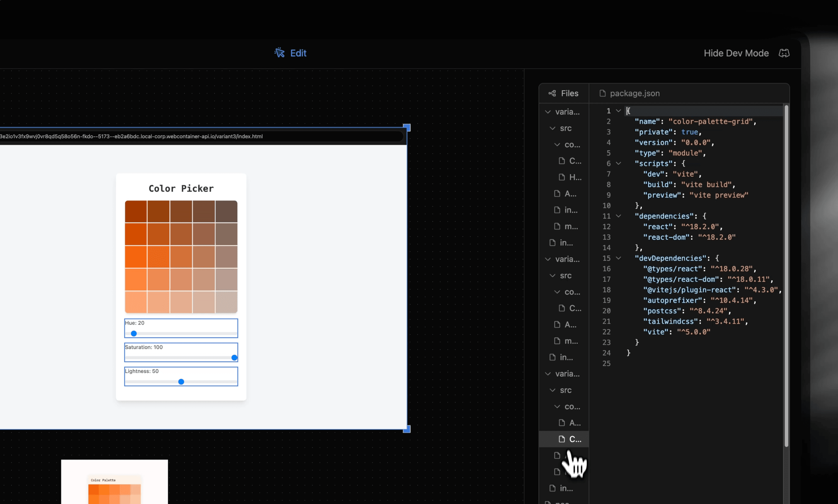Collapse the "dependencies" fold chevron on line 11
The width and height of the screenshot is (838, 504).
(619, 216)
